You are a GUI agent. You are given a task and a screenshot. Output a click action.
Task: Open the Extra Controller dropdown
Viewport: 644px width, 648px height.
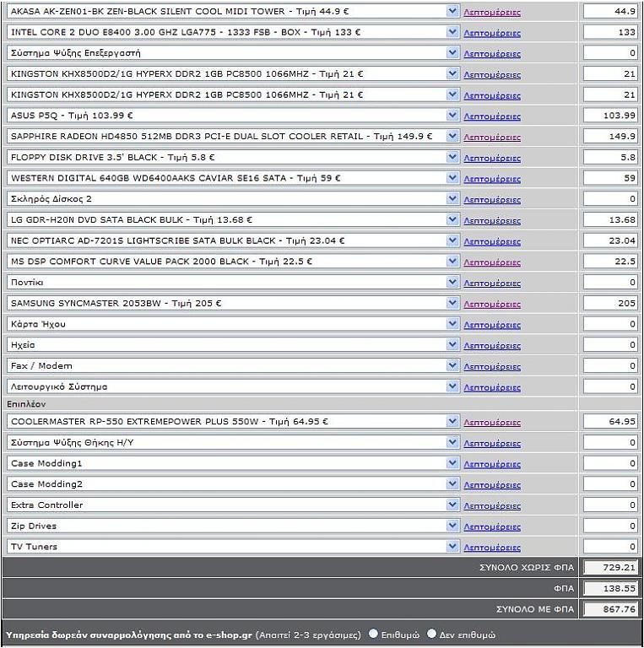tap(233, 505)
